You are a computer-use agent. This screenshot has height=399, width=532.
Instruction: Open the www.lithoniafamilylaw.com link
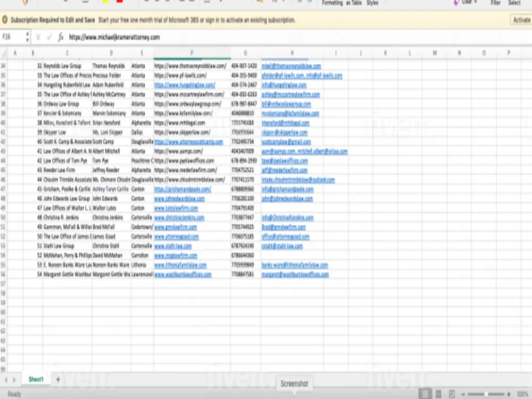click(180, 265)
